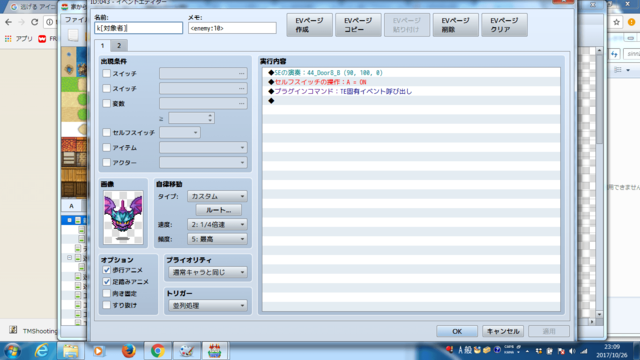Image resolution: width=640 pixels, height=360 pixels.
Task: Select tileset tab A in map editor
Action: click(71, 206)
